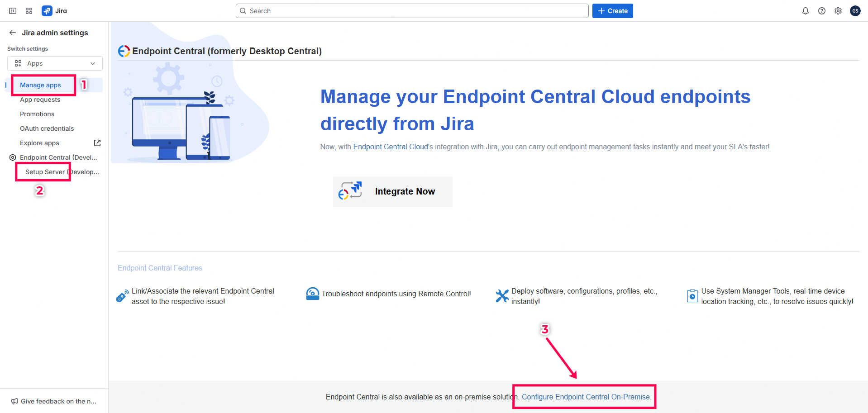Open the GS user profile avatar

tap(855, 11)
